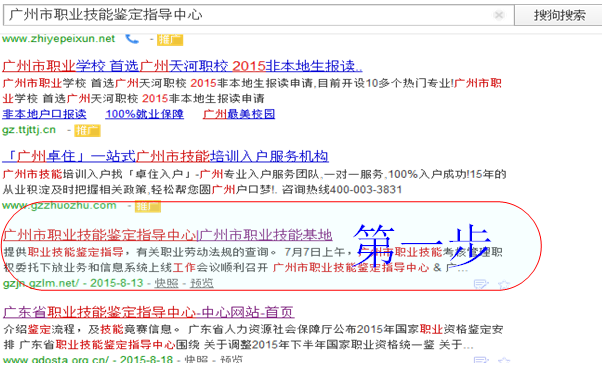Click the 推广 badge next to gzzhuozhu.com

147,206
